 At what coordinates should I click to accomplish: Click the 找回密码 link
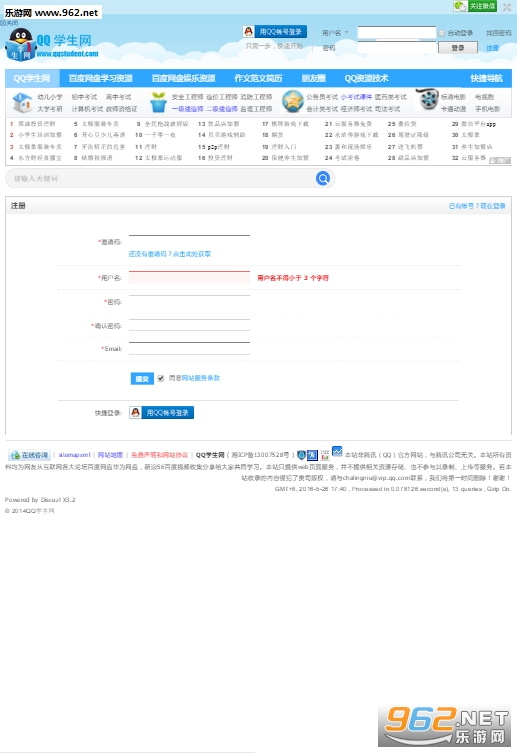[x=498, y=33]
